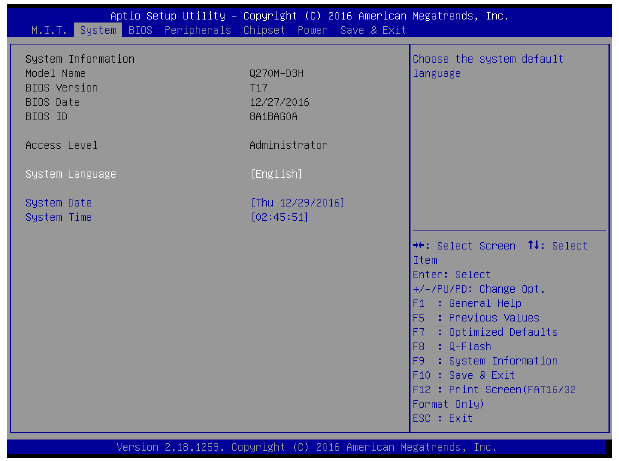Click the F7 Optimized Defaults hint
The height and width of the screenshot is (461, 619).
(x=484, y=332)
